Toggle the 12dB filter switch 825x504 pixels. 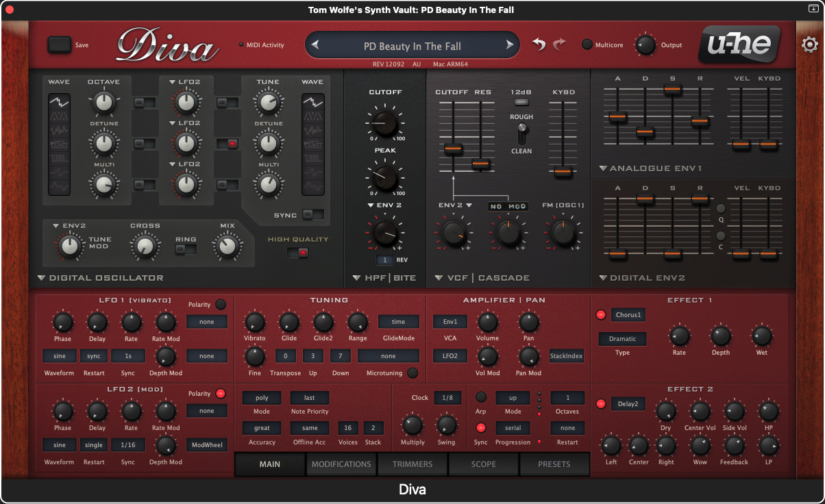click(x=521, y=103)
